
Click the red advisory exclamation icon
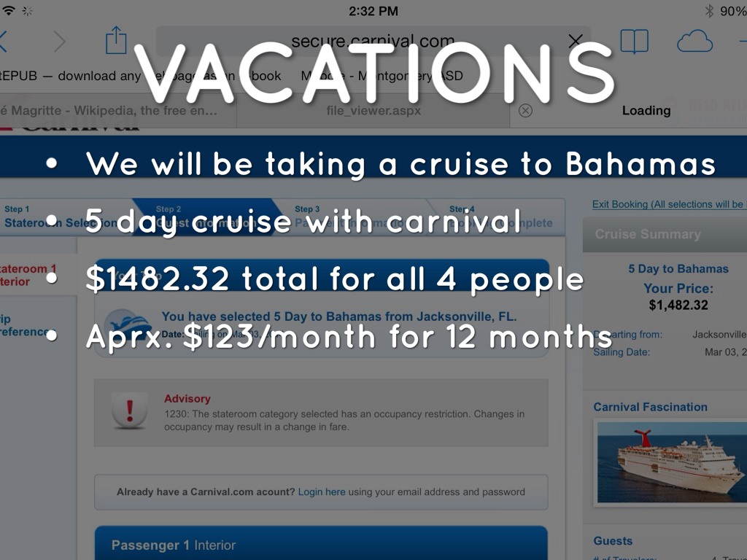(130, 411)
